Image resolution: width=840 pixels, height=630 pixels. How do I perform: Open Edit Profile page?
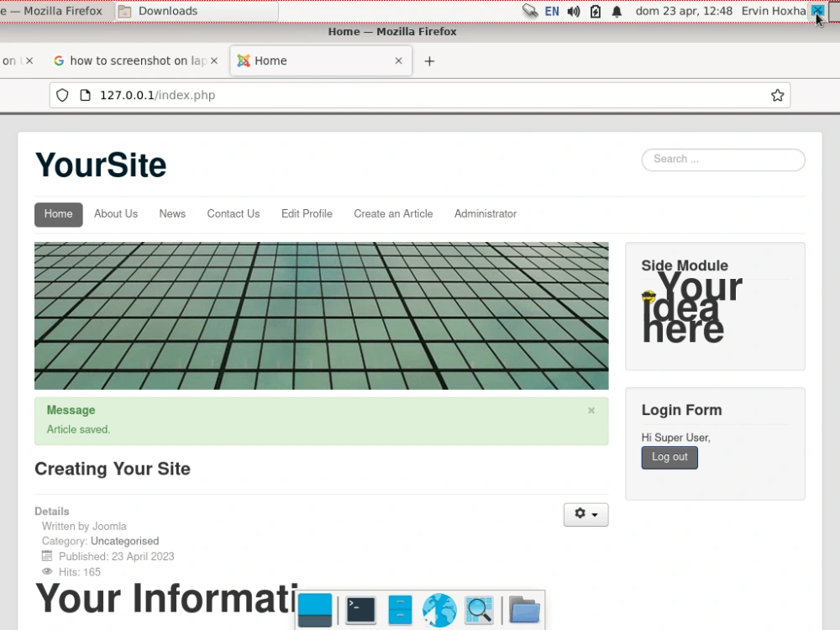[x=307, y=213]
